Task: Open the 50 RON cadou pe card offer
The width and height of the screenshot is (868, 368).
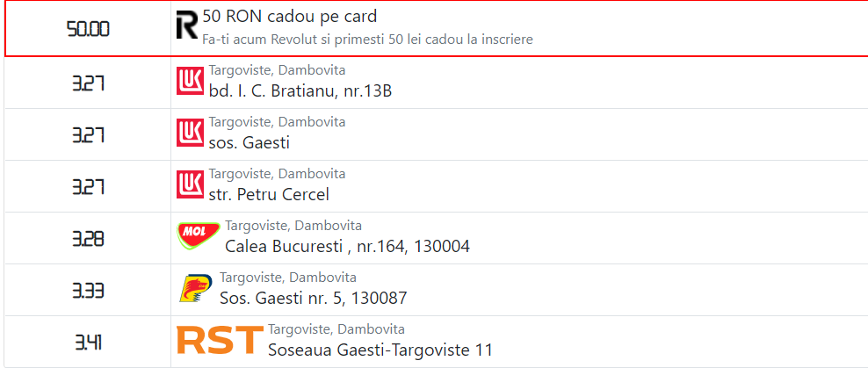Action: pos(290,16)
